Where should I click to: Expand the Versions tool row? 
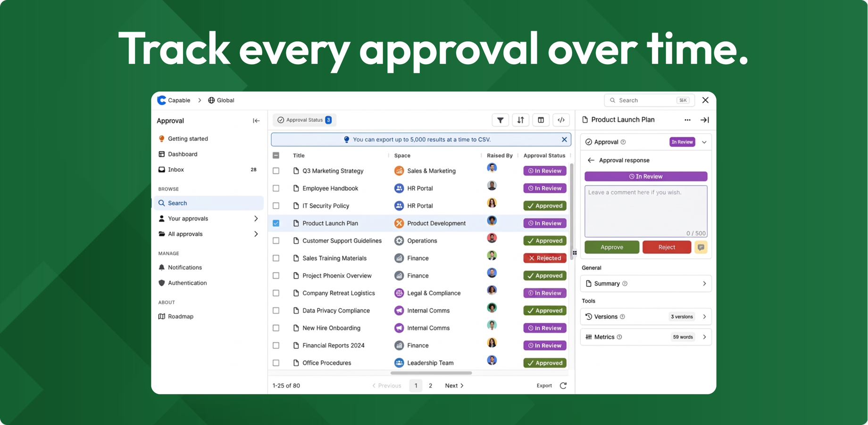[646, 317]
